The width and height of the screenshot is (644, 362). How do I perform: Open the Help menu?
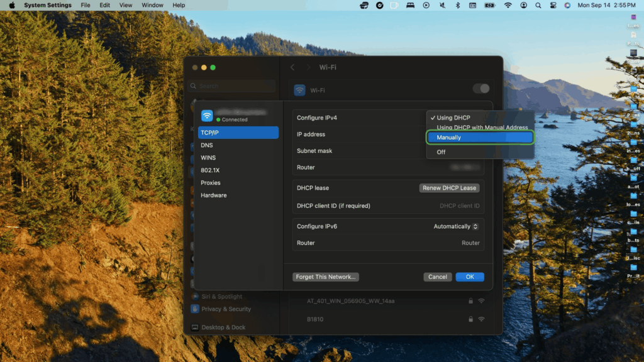click(179, 5)
